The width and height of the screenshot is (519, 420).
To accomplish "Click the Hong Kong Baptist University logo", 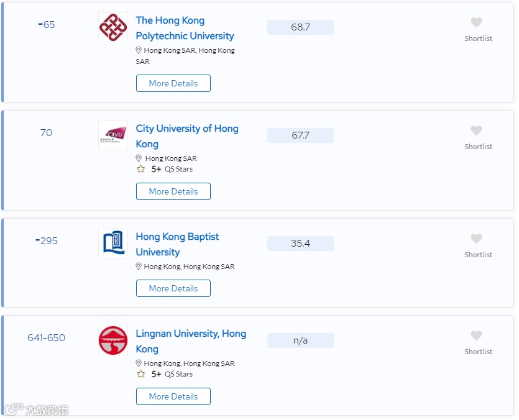I will coord(113,244).
